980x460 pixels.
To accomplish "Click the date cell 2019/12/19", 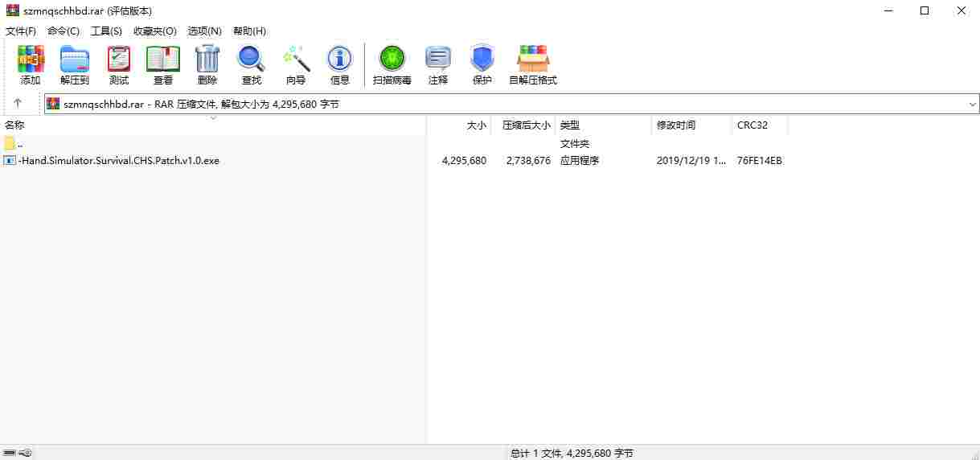I will (690, 160).
